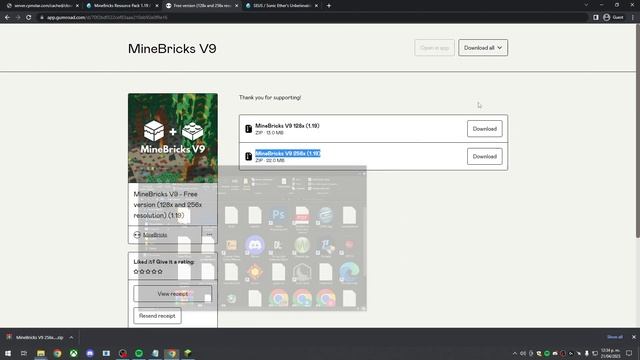Viewport: 640px width, 360px height.
Task: Click the Resend receipt button
Action: tap(157, 316)
